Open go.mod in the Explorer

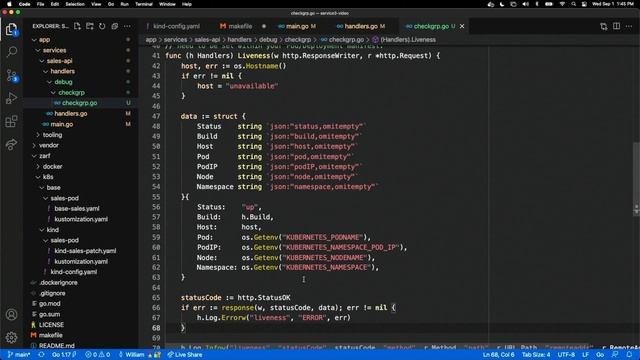pos(49,304)
